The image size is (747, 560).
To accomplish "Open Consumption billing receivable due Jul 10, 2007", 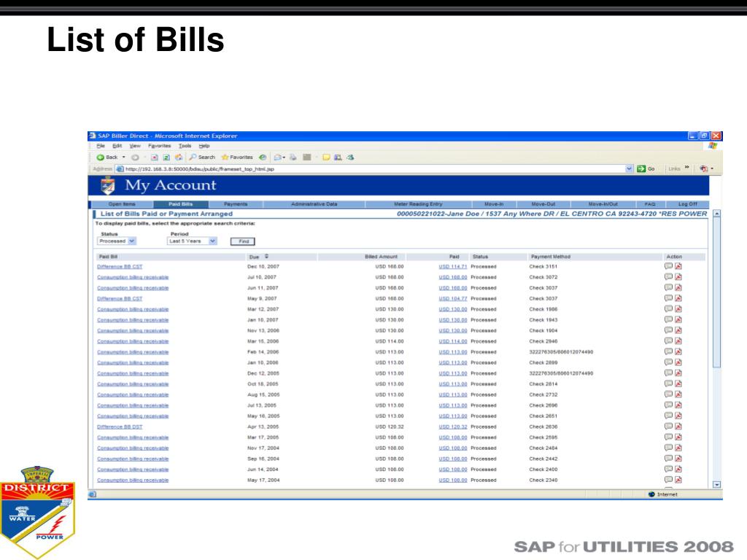I will (x=133, y=277).
